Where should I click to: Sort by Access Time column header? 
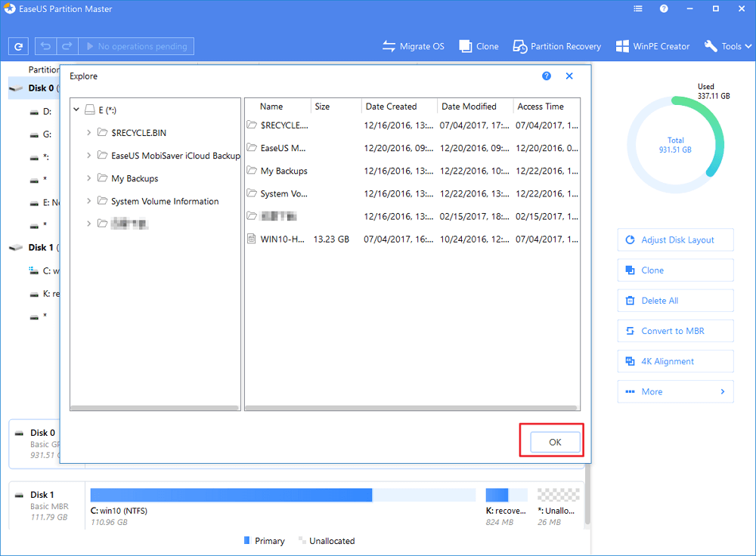click(547, 107)
